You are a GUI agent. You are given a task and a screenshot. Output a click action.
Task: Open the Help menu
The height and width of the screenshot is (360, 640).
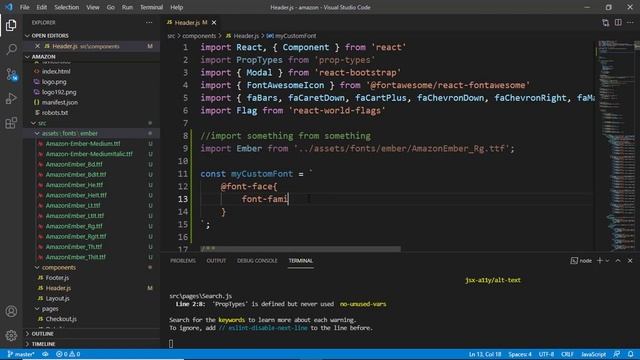176,7
